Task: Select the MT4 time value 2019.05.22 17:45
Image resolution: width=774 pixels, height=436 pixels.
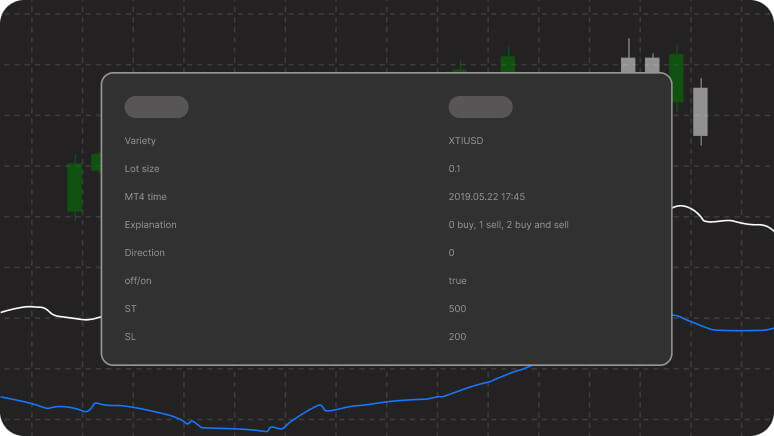Action: click(x=487, y=197)
